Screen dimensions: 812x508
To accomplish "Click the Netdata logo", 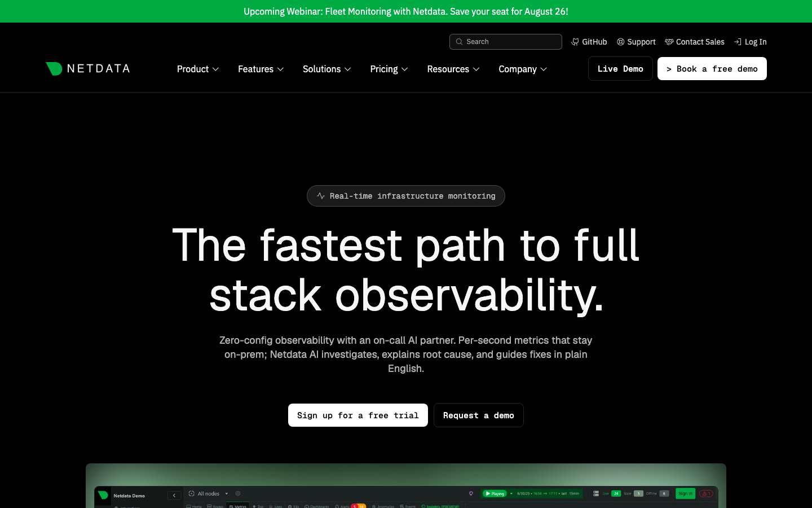I will pyautogui.click(x=87, y=69).
